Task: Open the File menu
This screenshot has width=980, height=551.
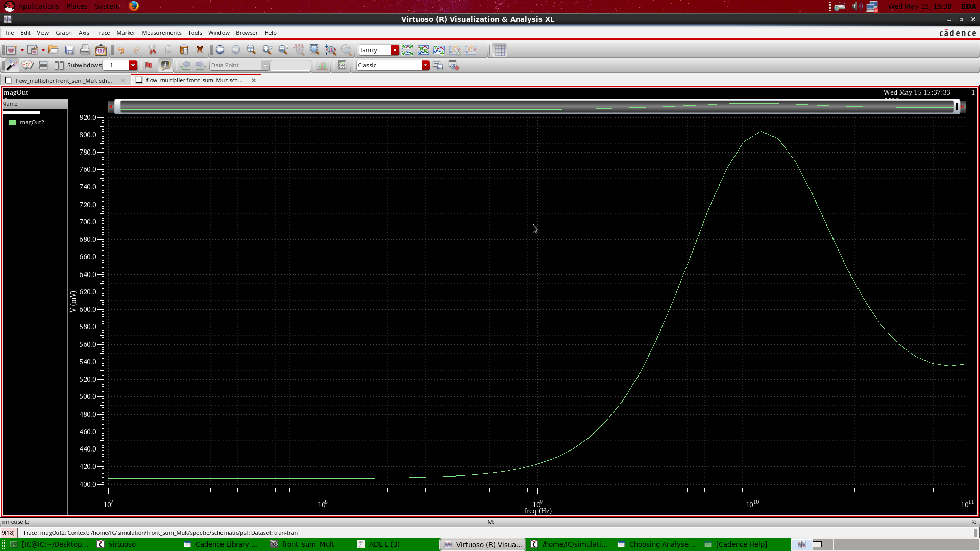Action: (x=10, y=33)
